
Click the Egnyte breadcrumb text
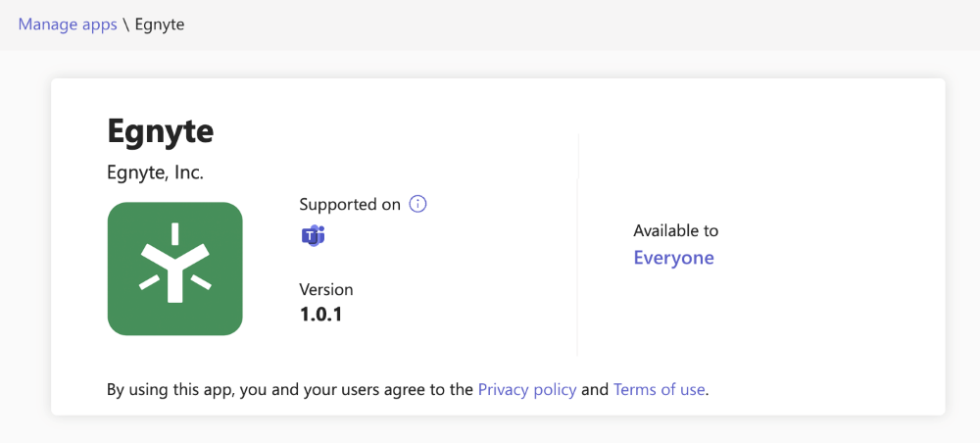pyautogui.click(x=160, y=25)
